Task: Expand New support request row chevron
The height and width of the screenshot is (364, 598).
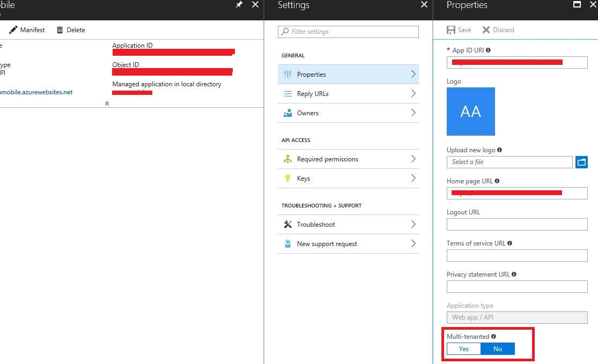Action: pyautogui.click(x=414, y=243)
